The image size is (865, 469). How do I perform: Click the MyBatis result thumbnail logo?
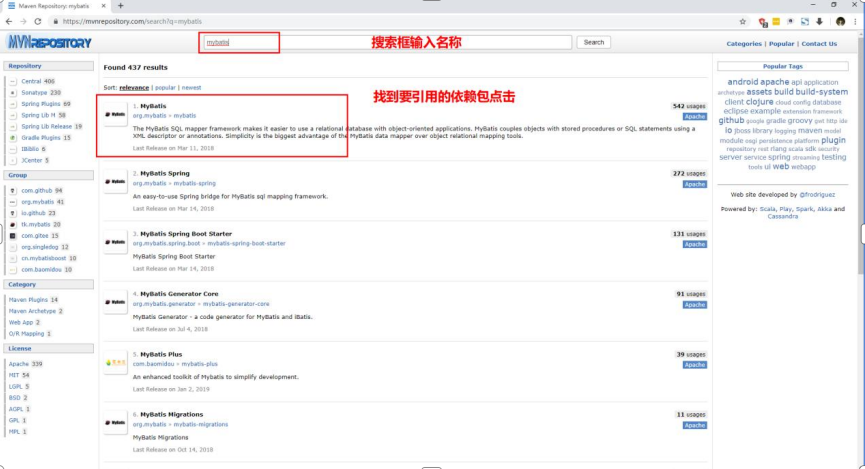tap(115, 114)
